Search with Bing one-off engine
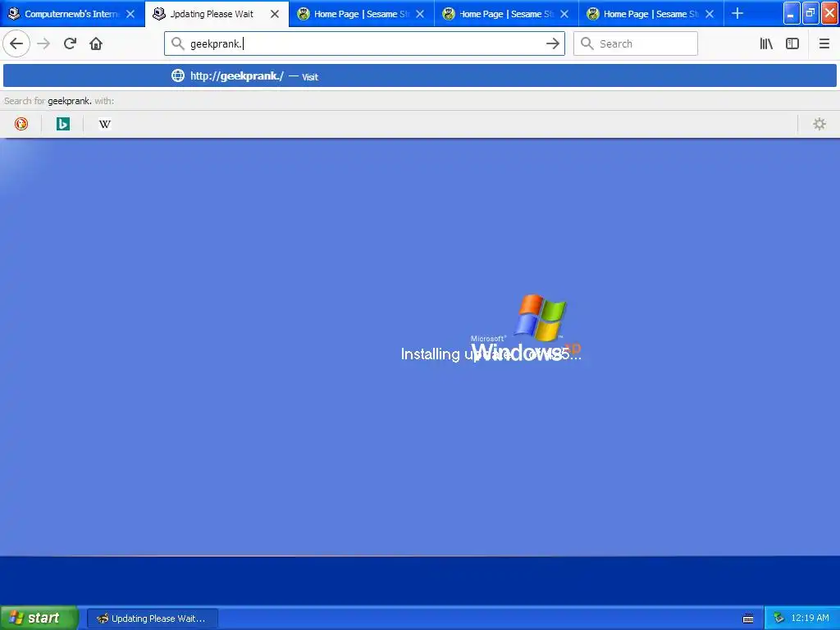 tap(62, 124)
